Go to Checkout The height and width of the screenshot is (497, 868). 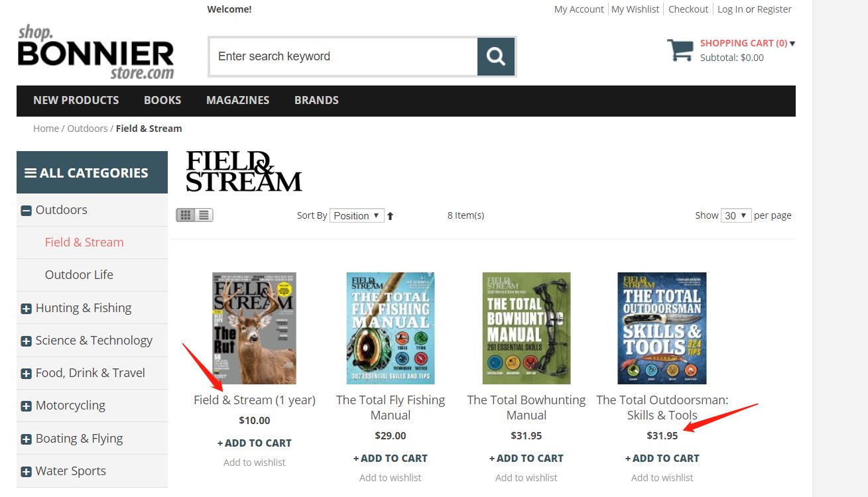pos(688,9)
